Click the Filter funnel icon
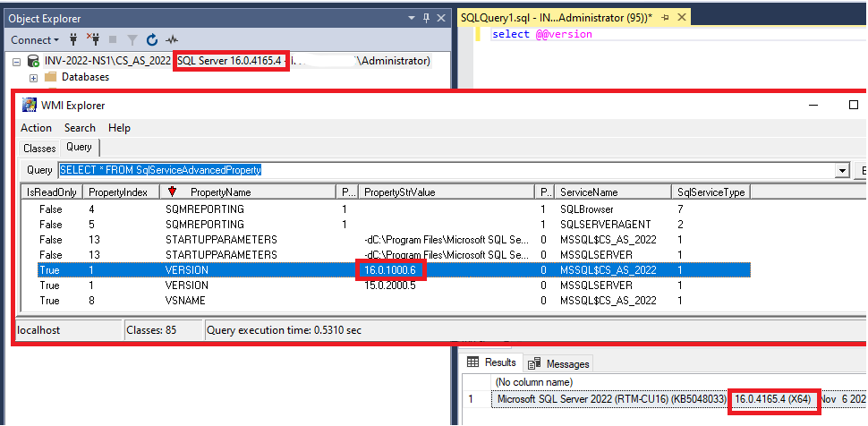 click(132, 40)
